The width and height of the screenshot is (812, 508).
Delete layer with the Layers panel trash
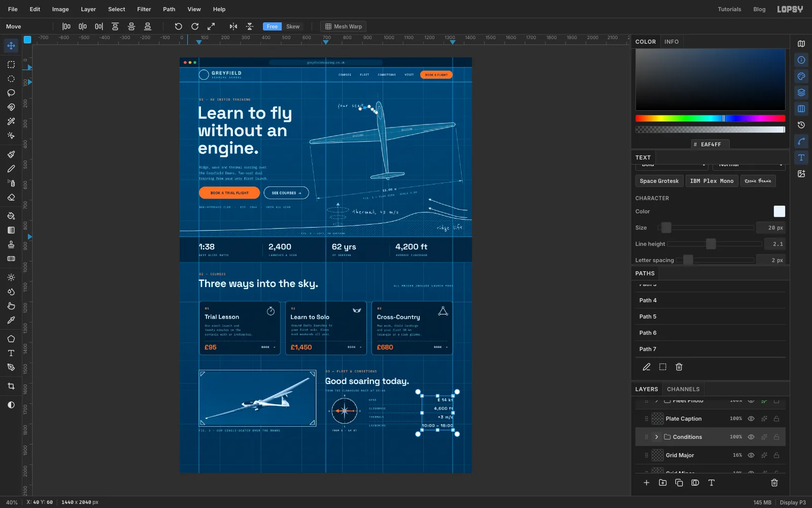pos(774,483)
